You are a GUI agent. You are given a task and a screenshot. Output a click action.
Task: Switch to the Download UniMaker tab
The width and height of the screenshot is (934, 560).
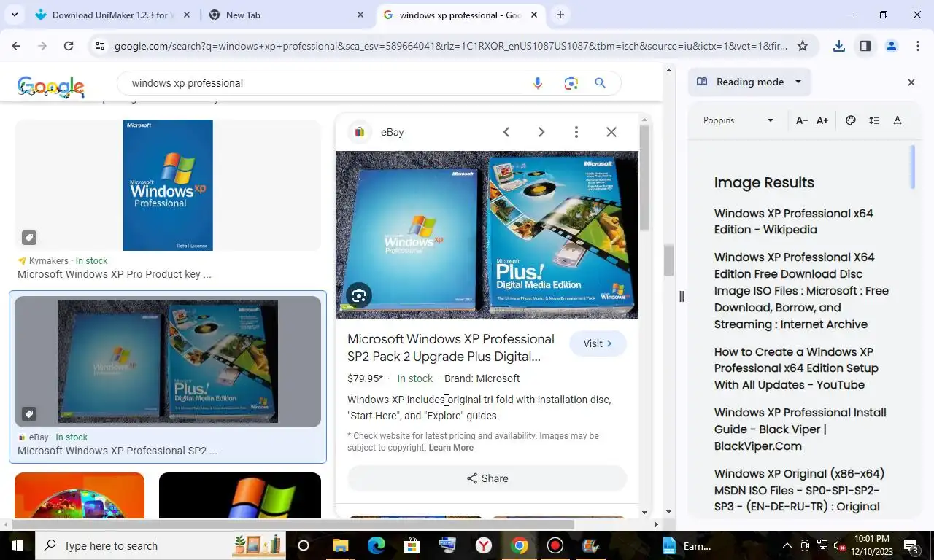click(113, 15)
